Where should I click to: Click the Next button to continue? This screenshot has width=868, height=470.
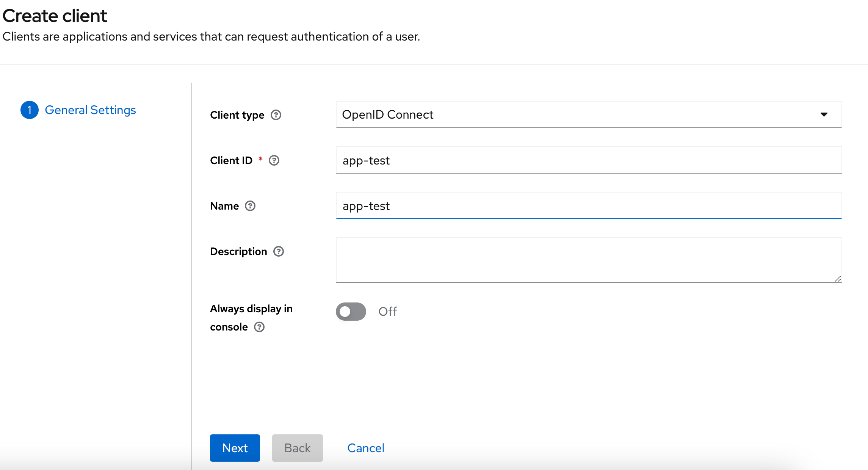click(x=235, y=448)
